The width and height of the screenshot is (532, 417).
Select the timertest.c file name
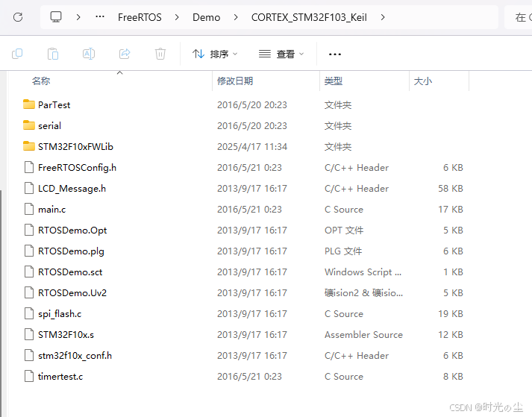[x=60, y=377]
